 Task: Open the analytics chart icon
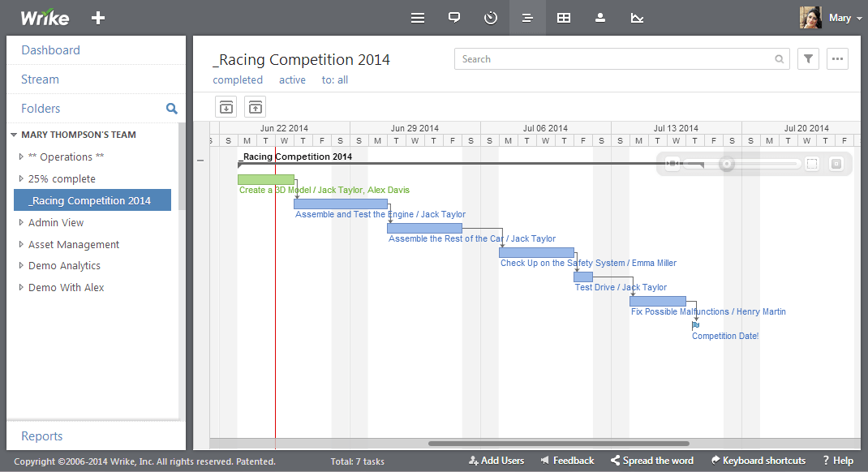(638, 18)
